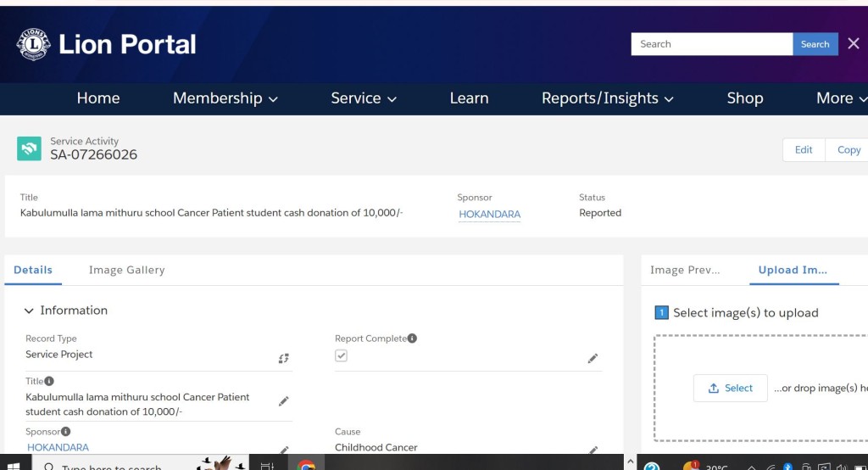Click the Edit button
The width and height of the screenshot is (868, 470).
pyautogui.click(x=804, y=149)
